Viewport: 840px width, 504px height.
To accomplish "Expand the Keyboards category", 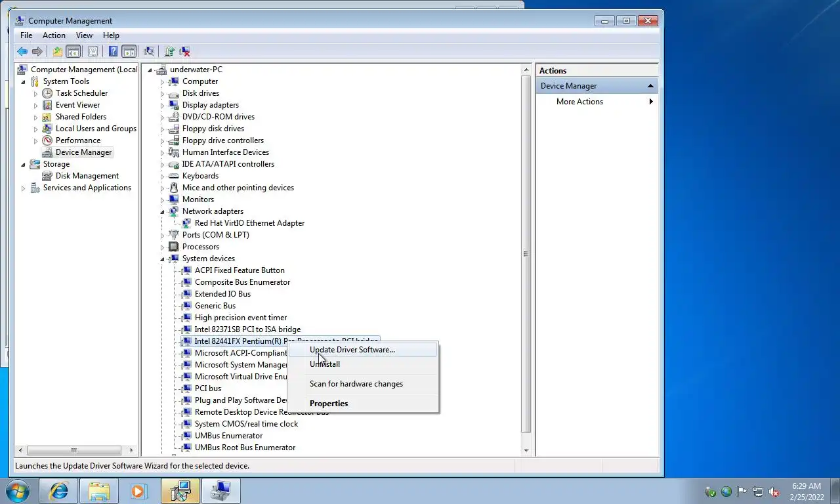I will point(163,177).
